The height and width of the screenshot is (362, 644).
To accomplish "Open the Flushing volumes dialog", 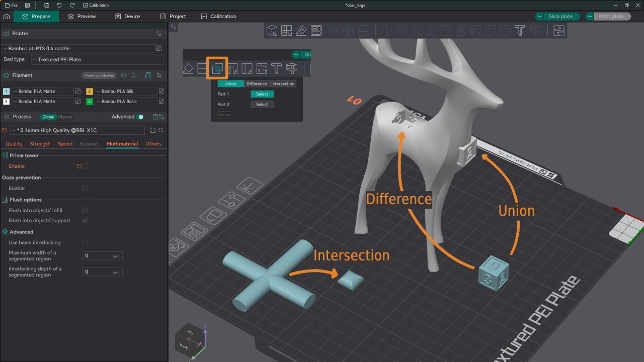I will (99, 75).
